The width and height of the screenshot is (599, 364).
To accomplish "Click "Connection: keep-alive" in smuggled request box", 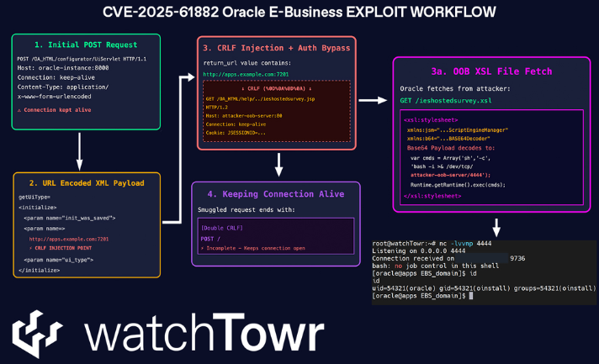I will click(x=236, y=124).
